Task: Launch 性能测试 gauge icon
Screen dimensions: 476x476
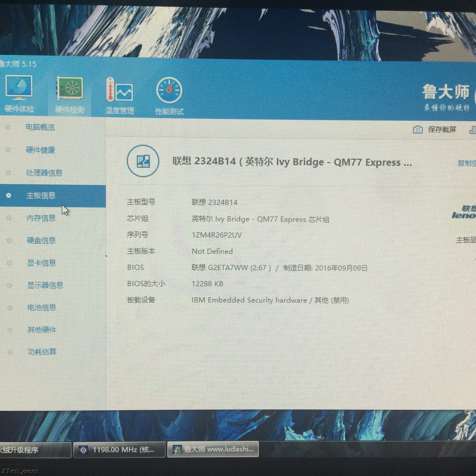Action: (x=169, y=90)
